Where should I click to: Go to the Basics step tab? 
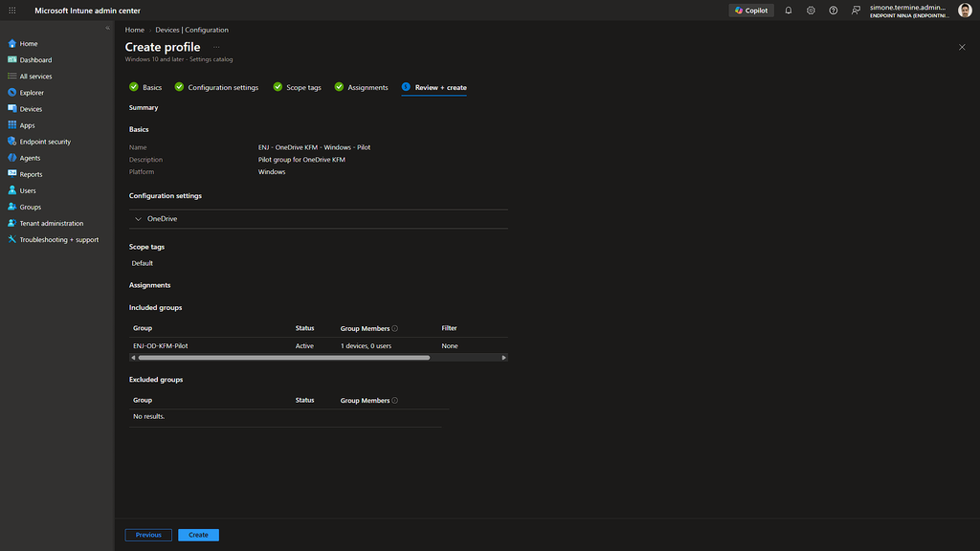[x=145, y=87]
